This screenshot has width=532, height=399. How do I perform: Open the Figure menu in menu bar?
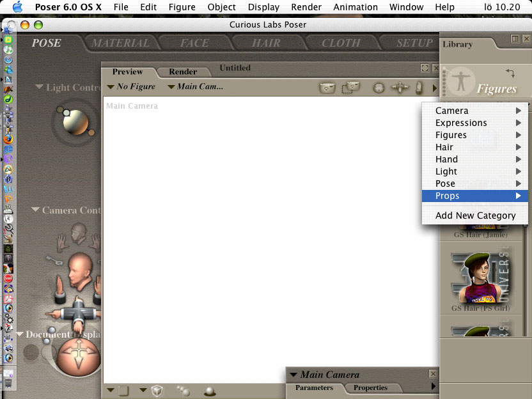pyautogui.click(x=182, y=7)
